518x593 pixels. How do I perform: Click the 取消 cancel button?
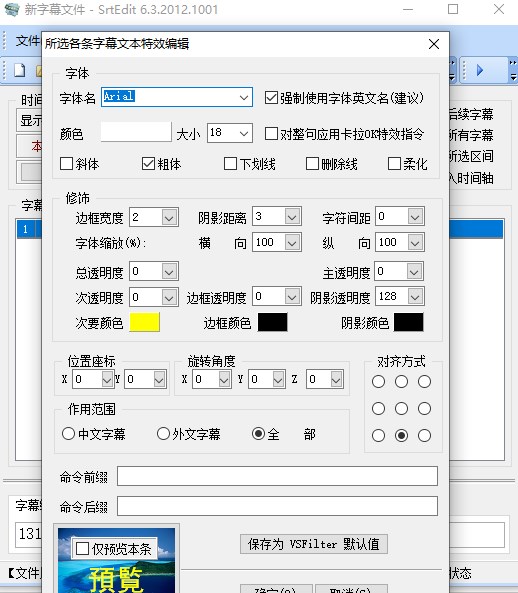click(351, 589)
